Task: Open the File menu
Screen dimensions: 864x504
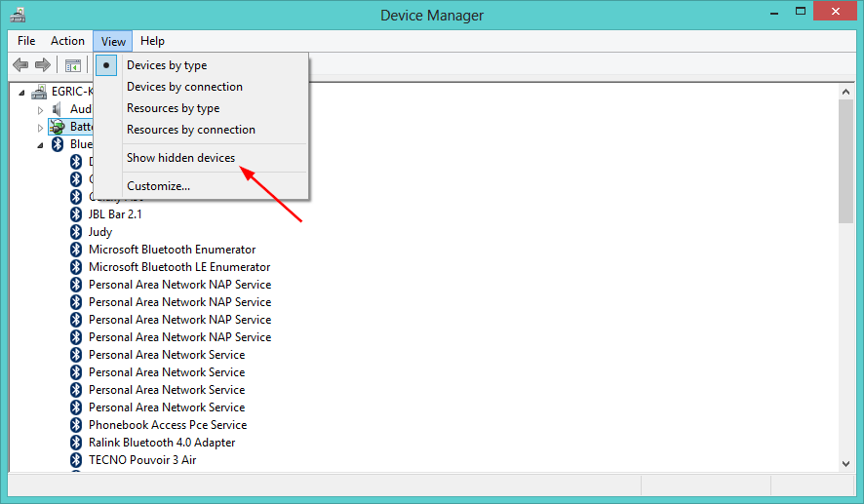Action: point(26,41)
